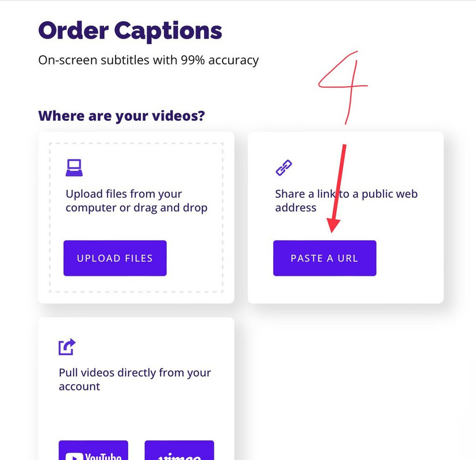This screenshot has width=476, height=460.
Task: Click the handwritten red number 4
Action: tap(343, 87)
